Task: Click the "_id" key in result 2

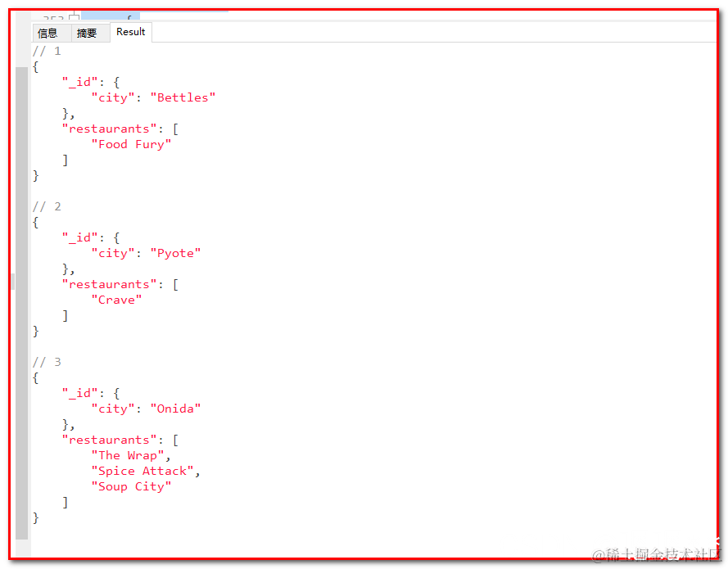Action: 80,237
